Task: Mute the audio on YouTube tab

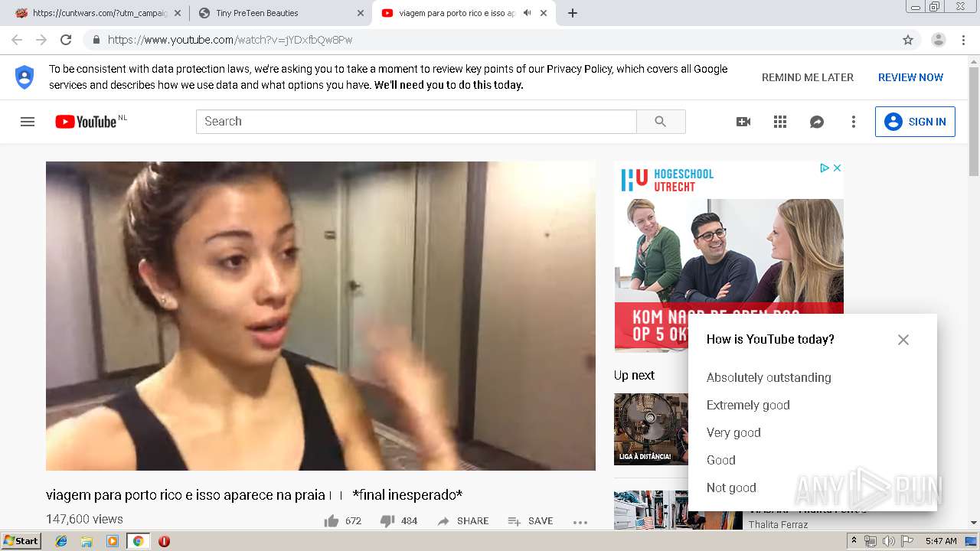Action: 527,13
